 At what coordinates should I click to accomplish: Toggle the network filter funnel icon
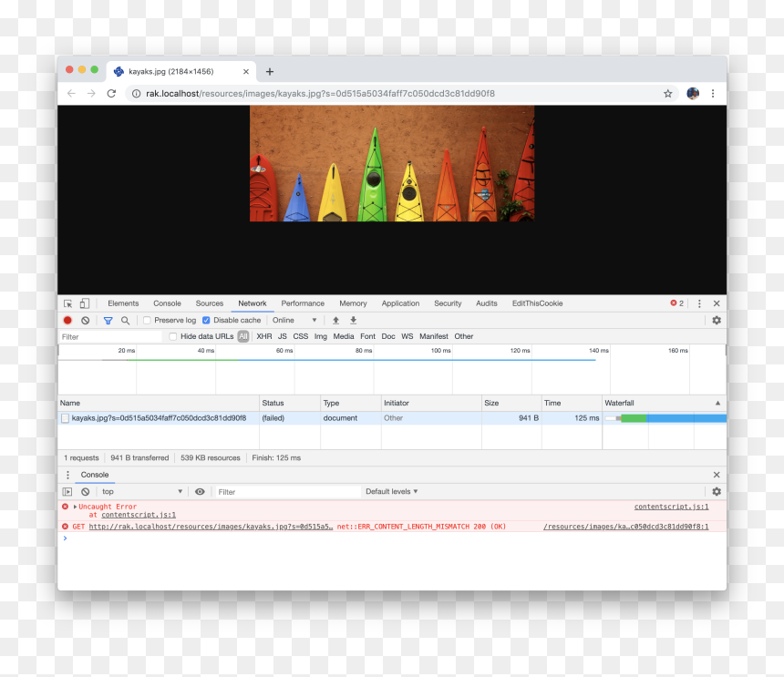108,320
